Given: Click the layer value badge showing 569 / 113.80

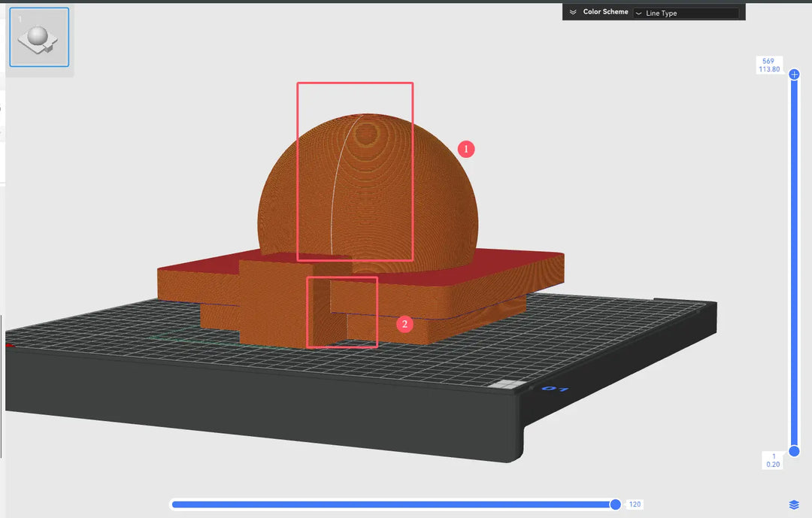Looking at the screenshot, I should 768,65.
